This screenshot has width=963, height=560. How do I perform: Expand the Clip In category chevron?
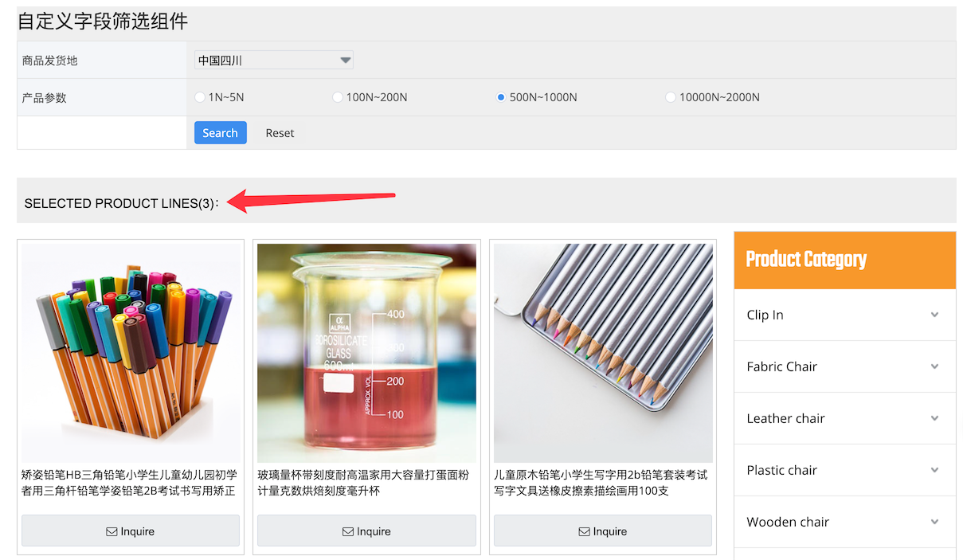coord(934,315)
